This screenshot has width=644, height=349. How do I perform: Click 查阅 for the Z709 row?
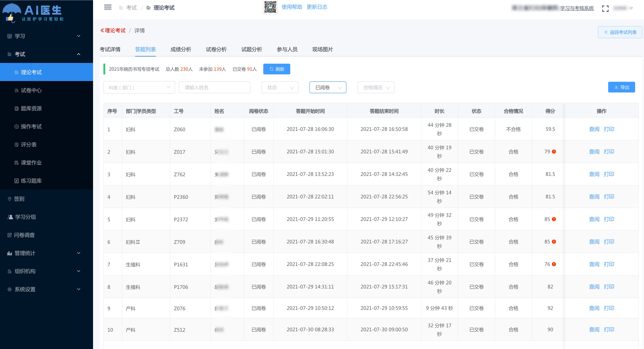click(x=594, y=242)
